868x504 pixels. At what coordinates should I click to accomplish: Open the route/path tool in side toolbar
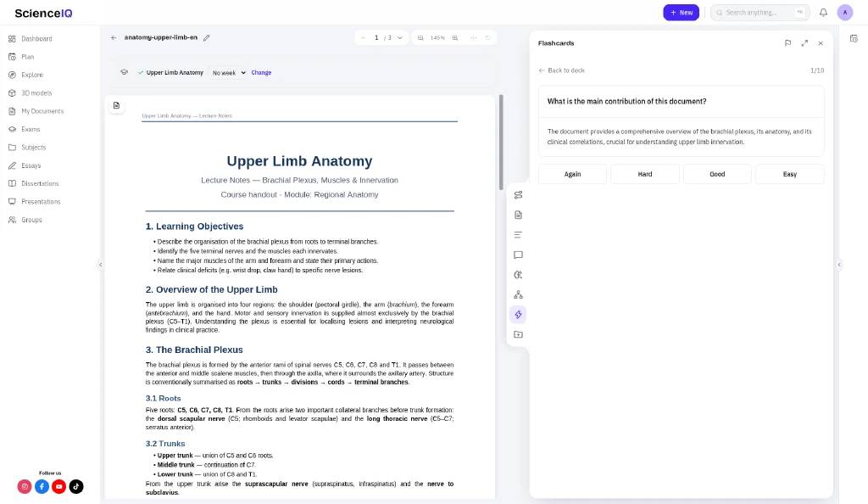[x=518, y=195]
